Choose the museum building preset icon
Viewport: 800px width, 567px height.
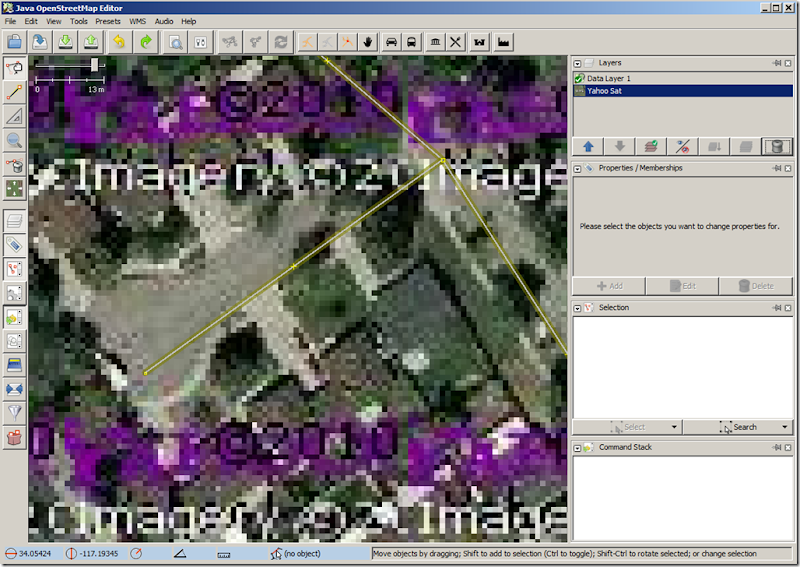(x=435, y=42)
